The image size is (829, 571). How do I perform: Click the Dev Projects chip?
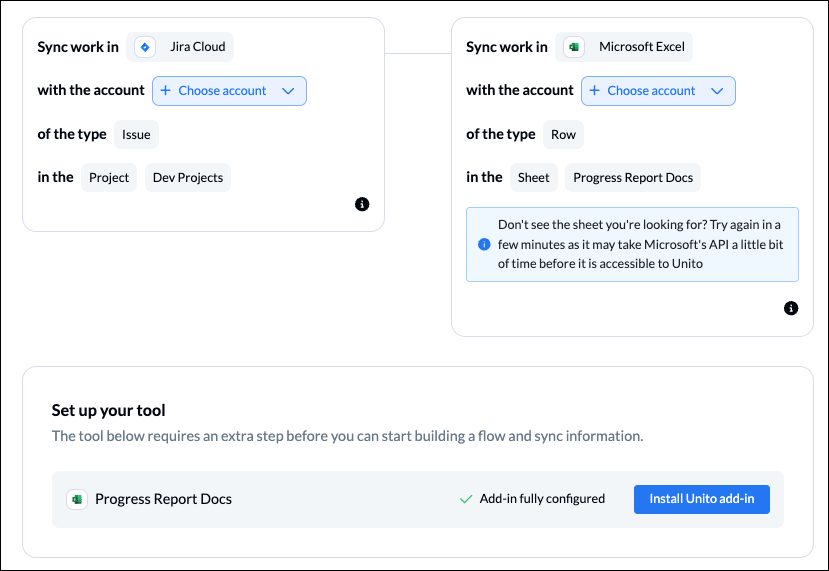click(188, 178)
